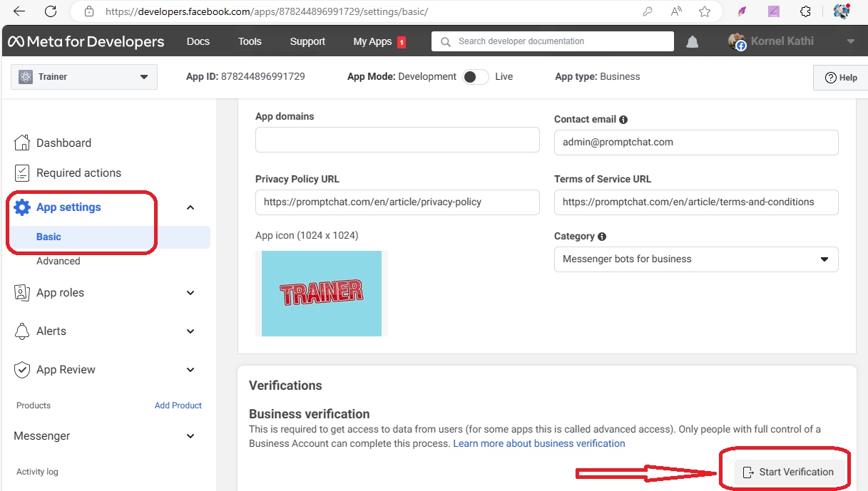Click the browser refresh icon

pos(51,11)
